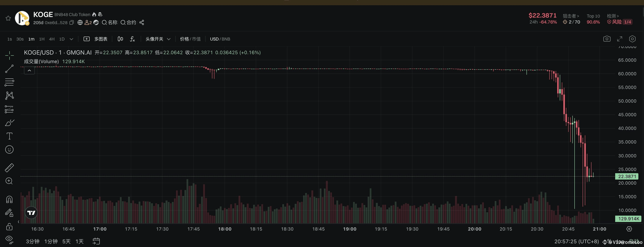Click the Top 10 90.6% stat
Viewport: 644px width, 247px height.
(593, 19)
